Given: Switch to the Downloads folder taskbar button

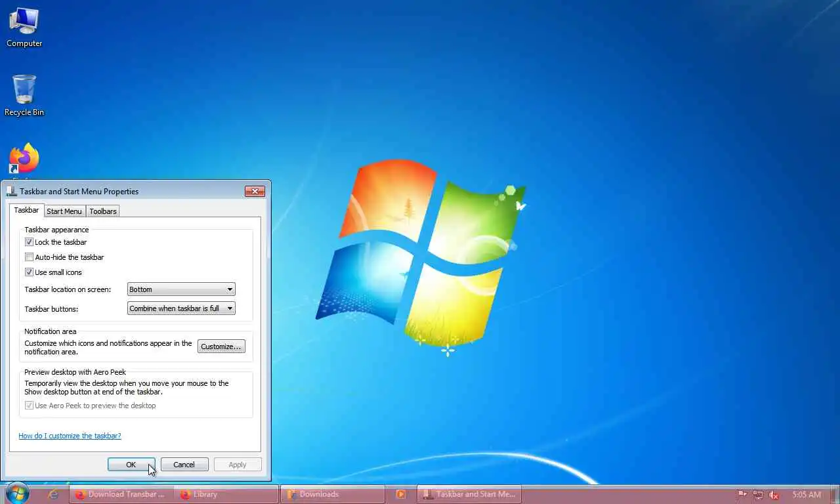Looking at the screenshot, I should pos(332,494).
